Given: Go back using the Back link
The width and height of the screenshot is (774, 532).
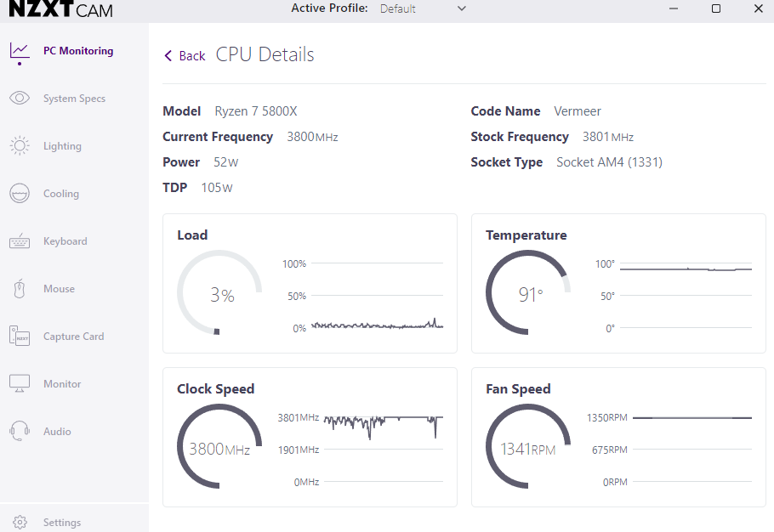Looking at the screenshot, I should coord(191,56).
